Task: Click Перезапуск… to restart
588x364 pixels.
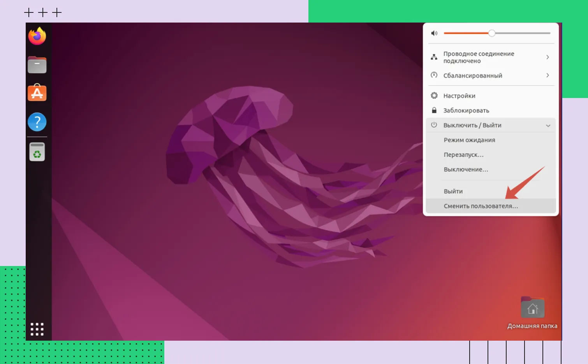Action: pos(463,155)
